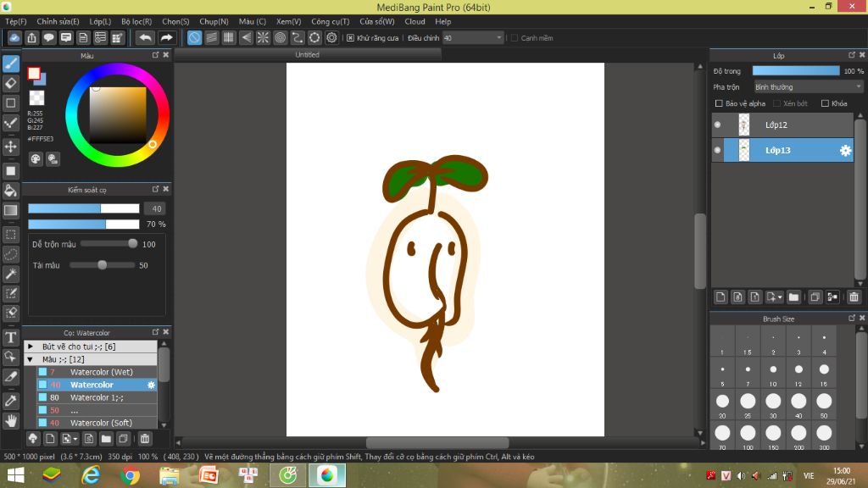Choose brush size 100 preset
868x488 pixels.
pos(748,437)
